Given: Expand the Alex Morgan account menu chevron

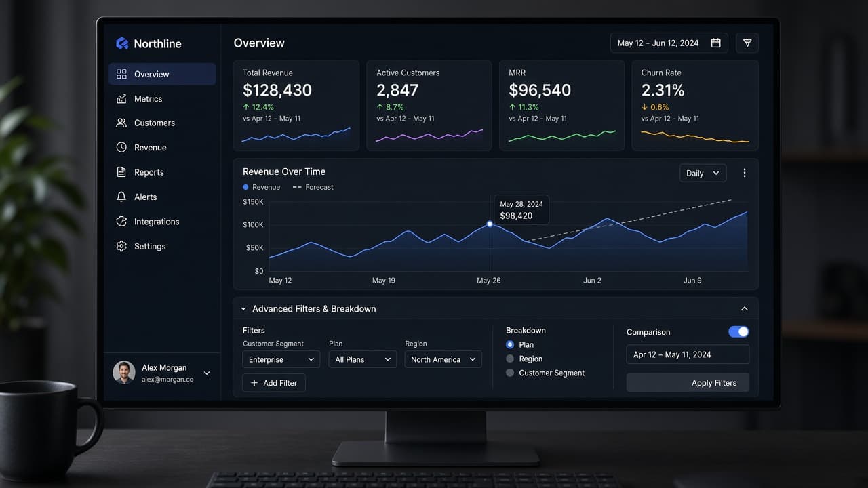Looking at the screenshot, I should 207,373.
